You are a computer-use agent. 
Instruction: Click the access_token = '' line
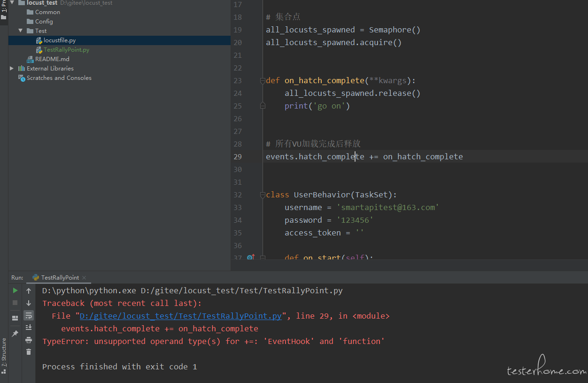[325, 233]
